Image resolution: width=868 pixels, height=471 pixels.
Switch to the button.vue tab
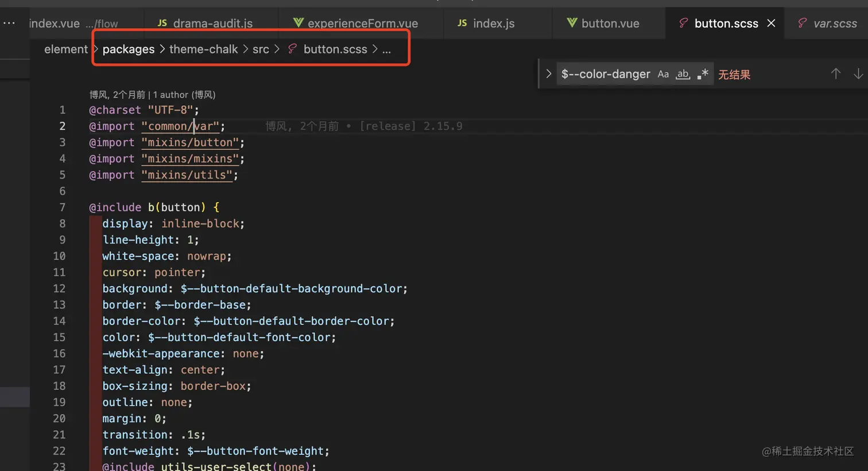[x=609, y=24]
